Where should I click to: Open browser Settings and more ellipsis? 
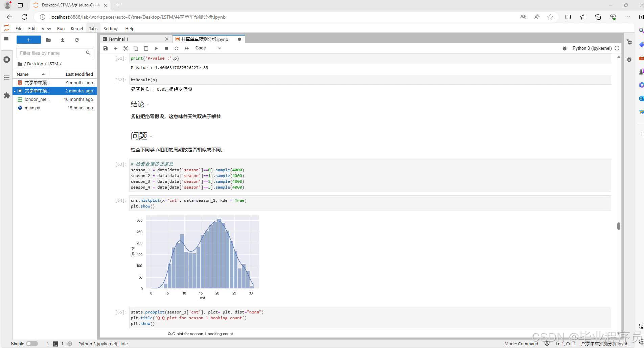click(x=628, y=17)
